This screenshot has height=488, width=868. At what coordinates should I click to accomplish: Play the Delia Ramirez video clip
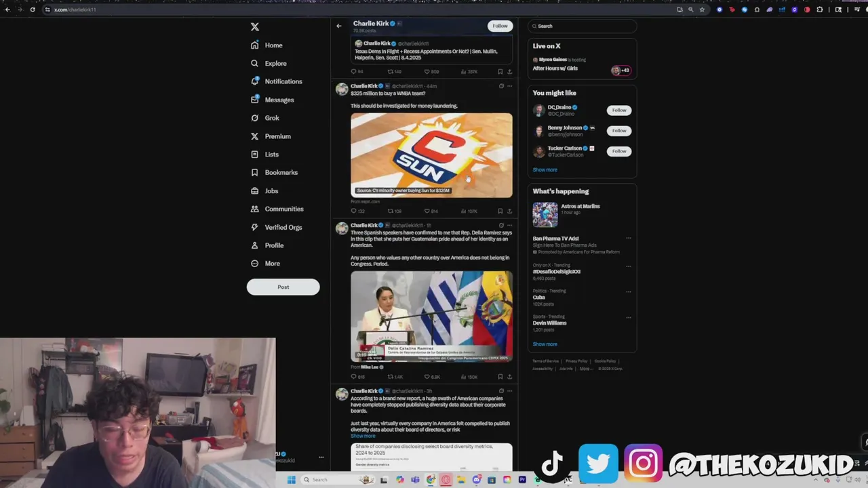pos(431,316)
